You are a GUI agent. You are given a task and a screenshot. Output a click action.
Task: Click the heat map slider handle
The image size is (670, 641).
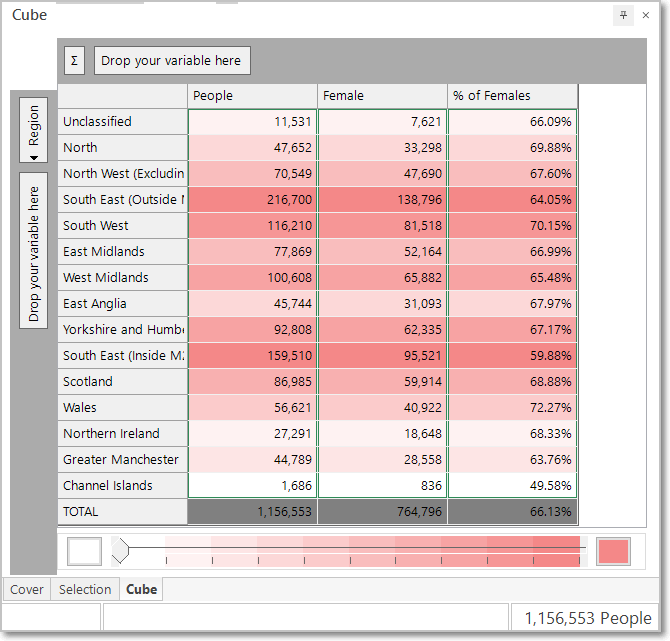click(120, 551)
